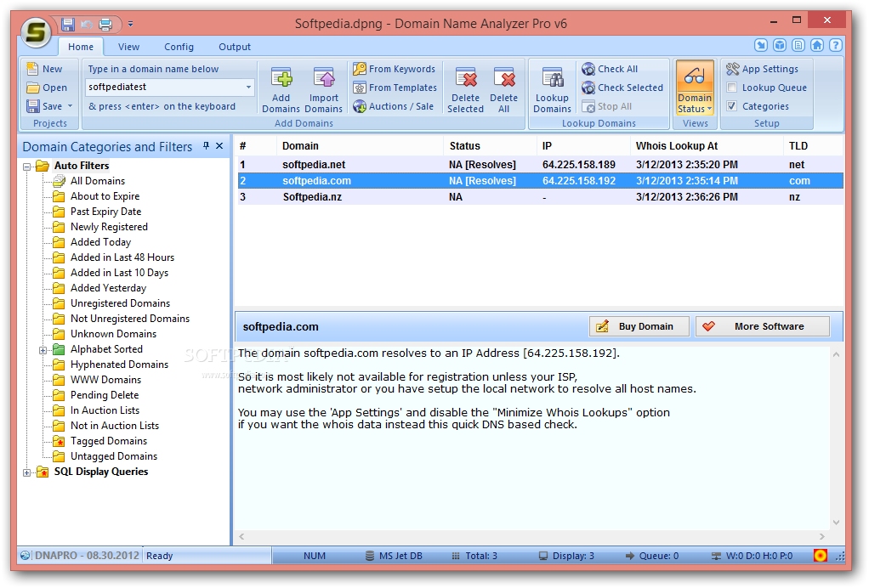869x588 pixels.
Task: Select About to Expire filter
Action: click(105, 196)
